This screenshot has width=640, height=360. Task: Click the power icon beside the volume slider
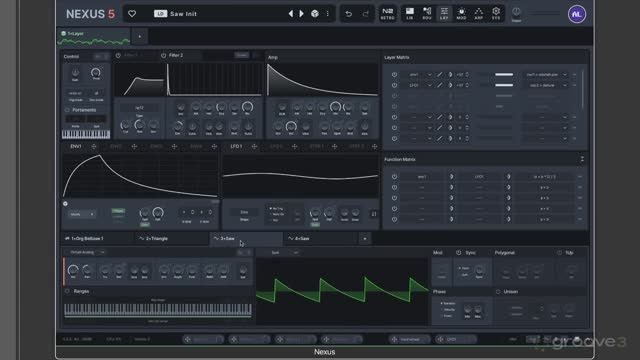tap(516, 11)
